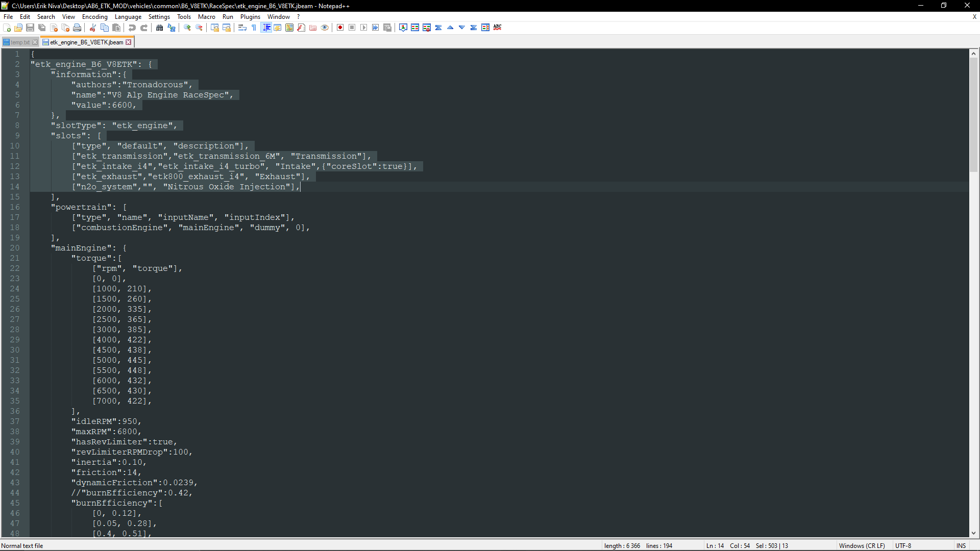Screen dimensions: 980x551
Task: Open the Settings menu
Action: [159, 17]
